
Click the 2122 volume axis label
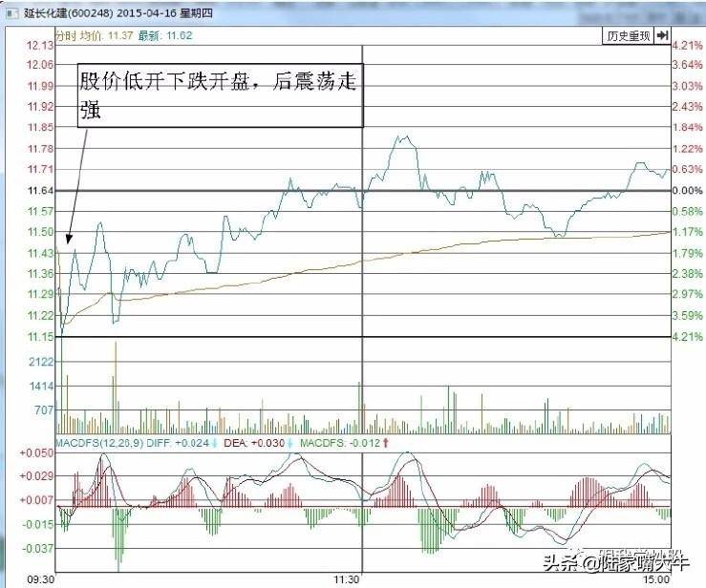pos(41,362)
